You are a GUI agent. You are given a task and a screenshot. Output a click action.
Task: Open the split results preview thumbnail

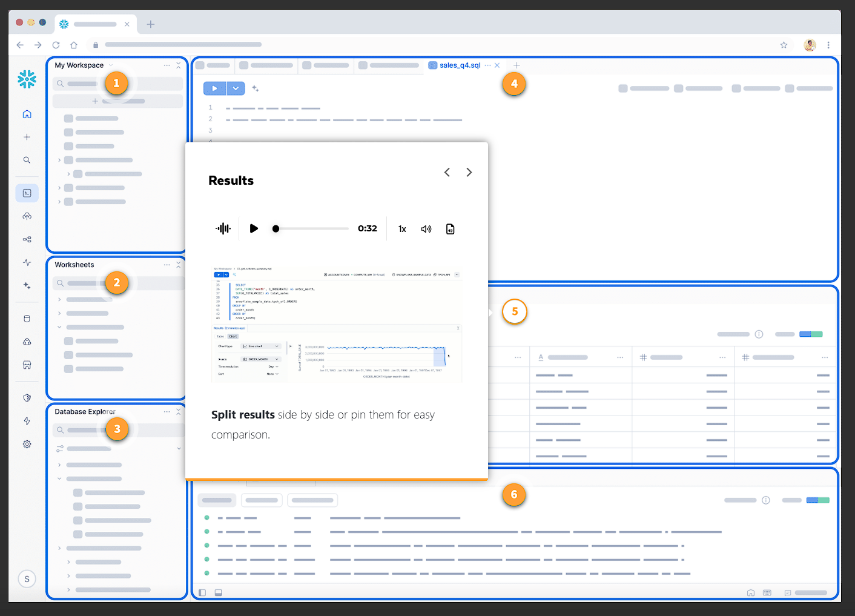[337, 323]
